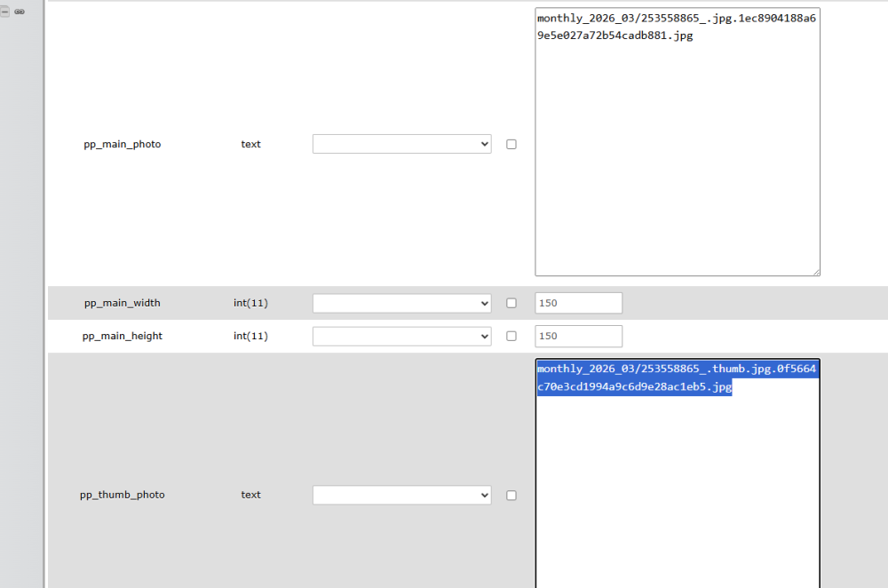This screenshot has width=888, height=588.
Task: Tick the Null checkbox for pp_main_photo
Action: [511, 144]
